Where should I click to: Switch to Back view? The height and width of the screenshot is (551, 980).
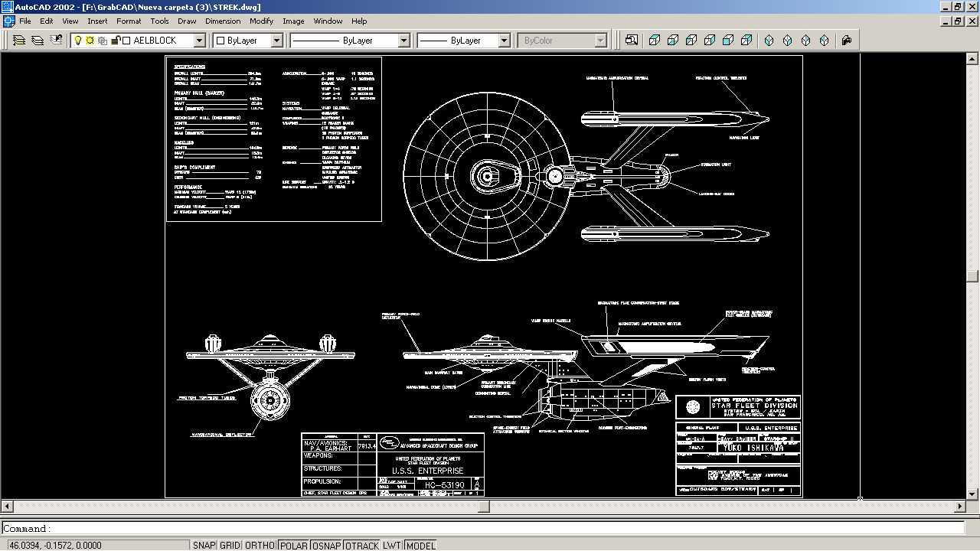tap(746, 41)
